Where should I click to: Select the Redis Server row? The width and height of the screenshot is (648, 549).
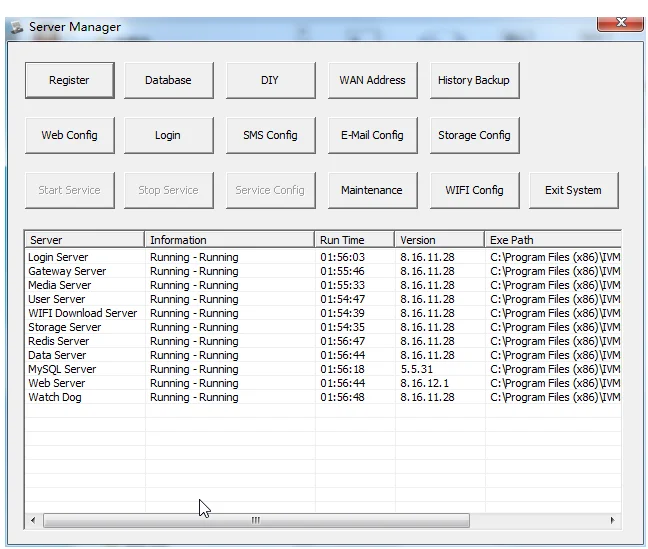pos(323,341)
